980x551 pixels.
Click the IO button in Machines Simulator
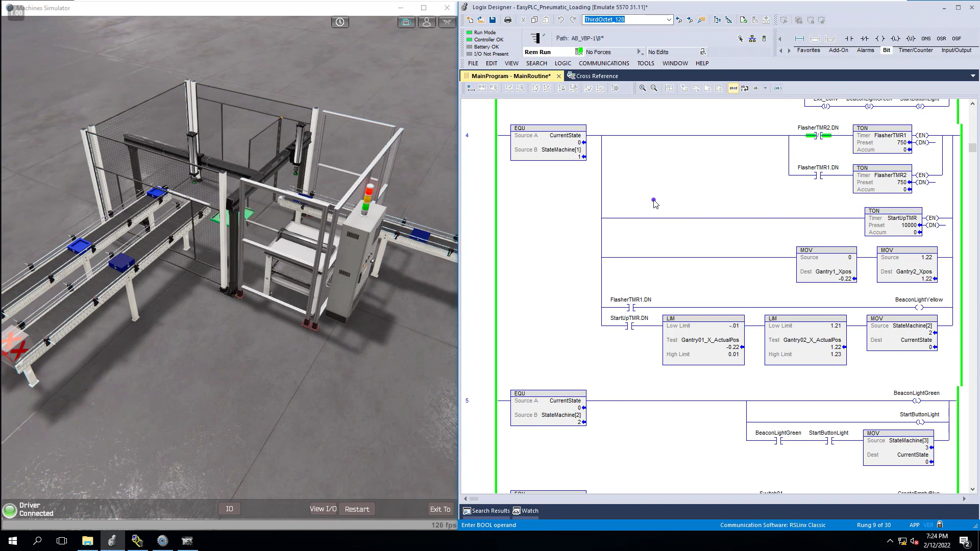230,509
